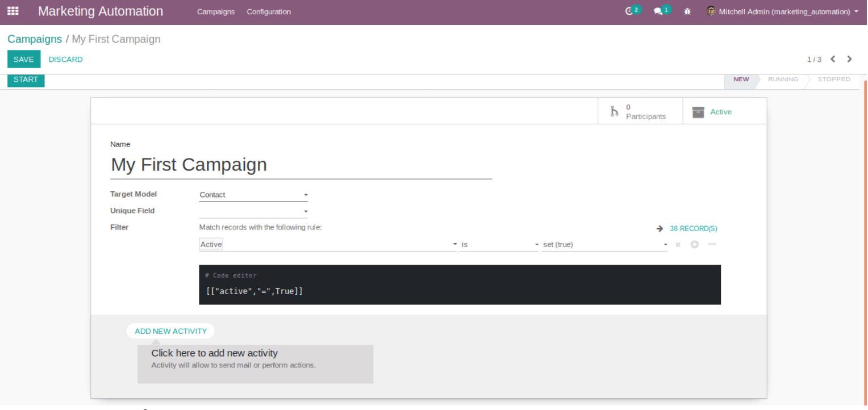Click the Filter field label
Image resolution: width=868 pixels, height=410 pixels.
119,227
